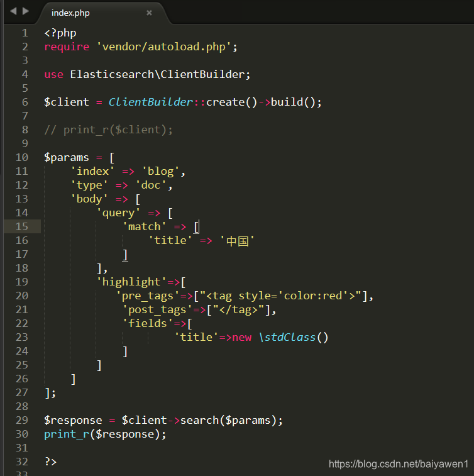This screenshot has height=476, width=474.
Task: Click the 'blog' value string
Action: click(160, 171)
